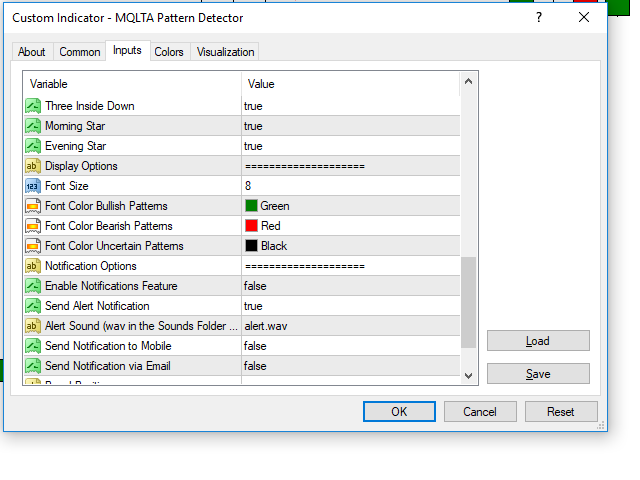Click the Font Size value 8
This screenshot has width=640, height=480.
tap(351, 186)
